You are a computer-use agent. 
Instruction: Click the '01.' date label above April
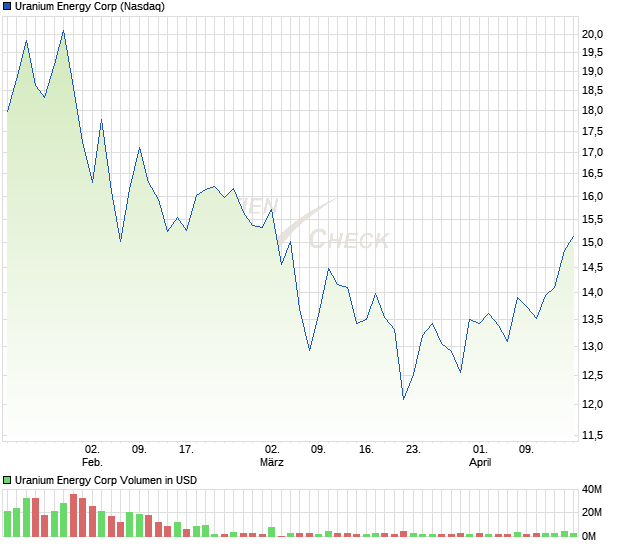[x=480, y=450]
